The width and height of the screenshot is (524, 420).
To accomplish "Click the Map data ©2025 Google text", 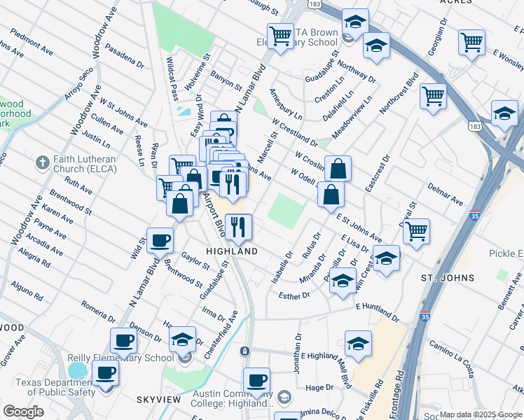I will [x=481, y=415].
